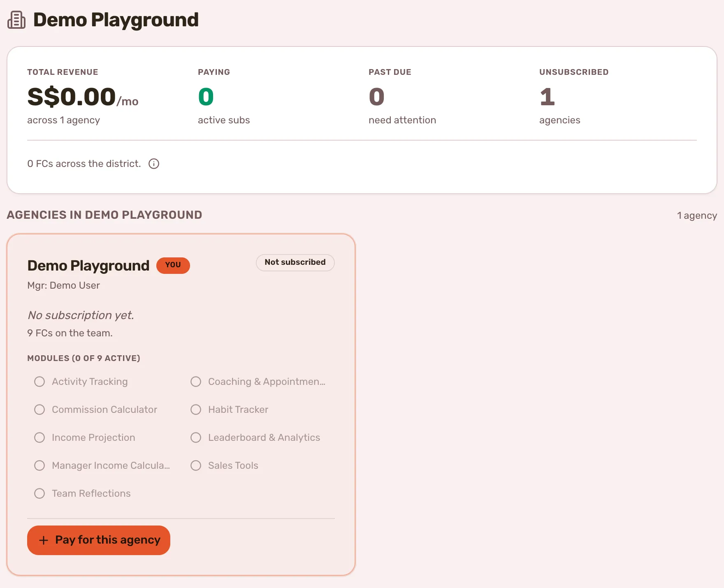The width and height of the screenshot is (724, 588).
Task: Click the S$0.00 total revenue value
Action: click(71, 97)
